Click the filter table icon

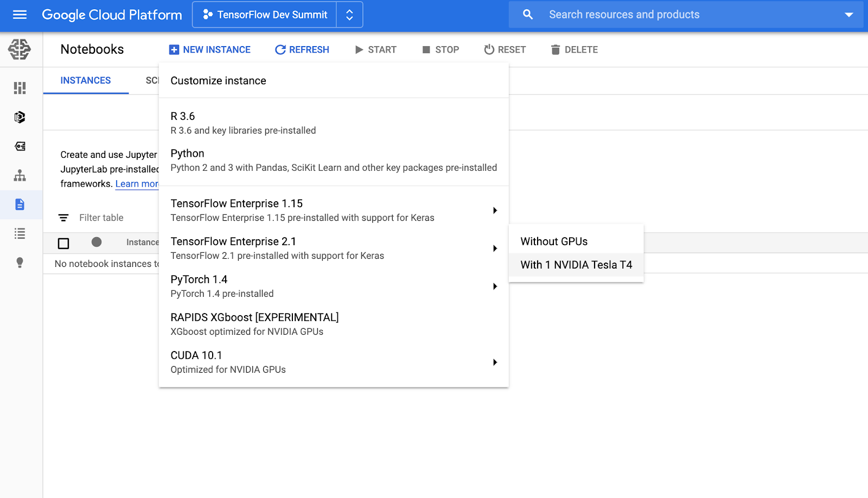(63, 218)
